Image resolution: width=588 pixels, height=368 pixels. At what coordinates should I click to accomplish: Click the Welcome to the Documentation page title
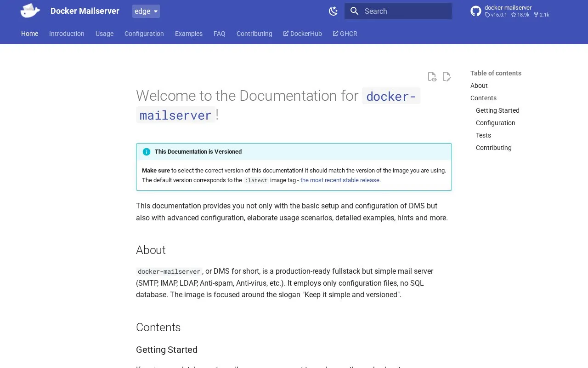[278, 105]
